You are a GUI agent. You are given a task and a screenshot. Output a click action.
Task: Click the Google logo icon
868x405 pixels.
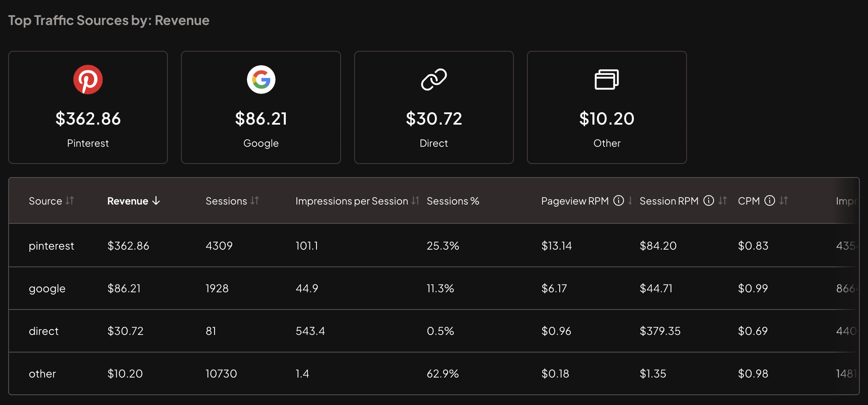point(261,80)
